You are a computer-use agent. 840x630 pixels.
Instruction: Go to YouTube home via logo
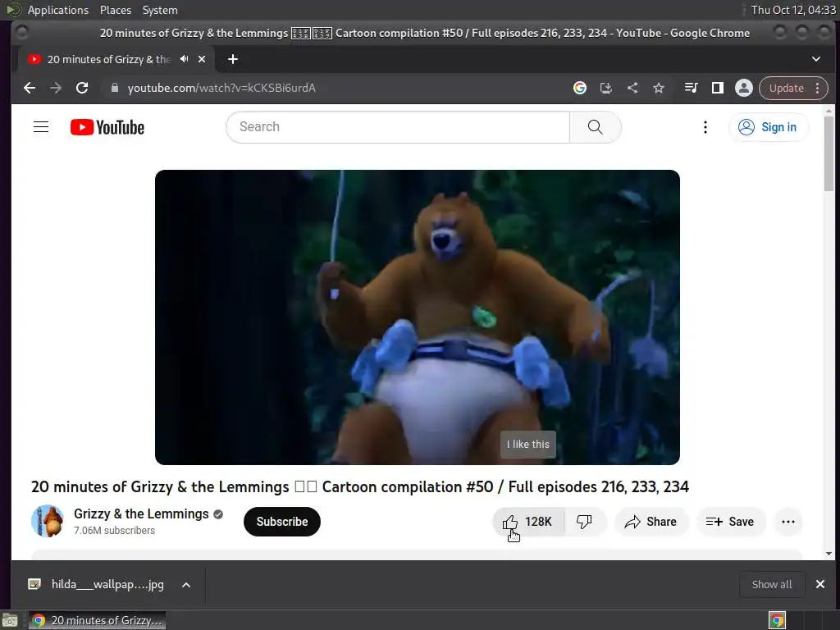click(107, 127)
